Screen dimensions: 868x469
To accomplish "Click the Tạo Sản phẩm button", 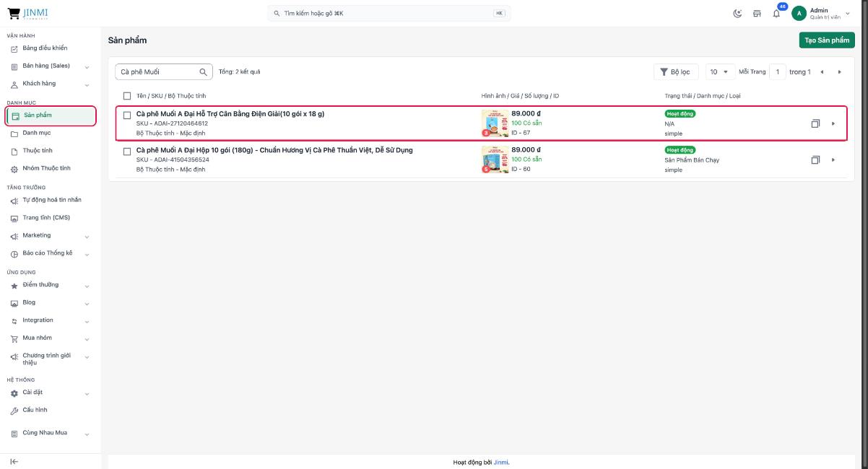I will [827, 40].
